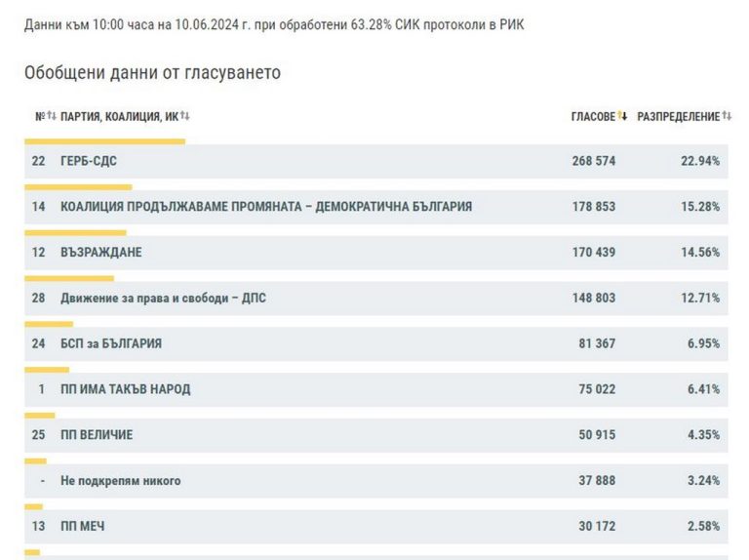Click Движение за права и свободи – ДПС
The width and height of the screenshot is (749, 560).
tap(163, 298)
